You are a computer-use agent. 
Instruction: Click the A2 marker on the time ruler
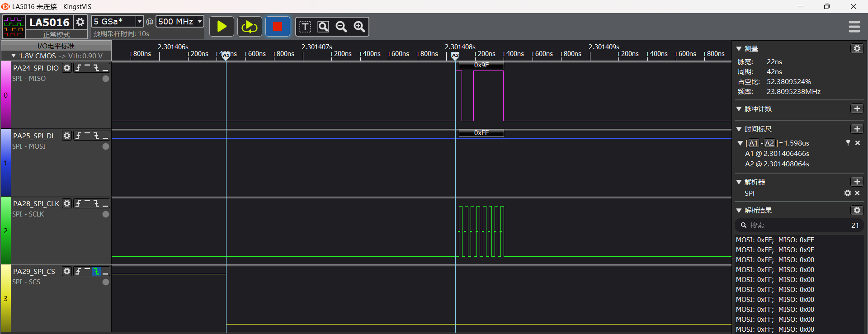click(455, 56)
